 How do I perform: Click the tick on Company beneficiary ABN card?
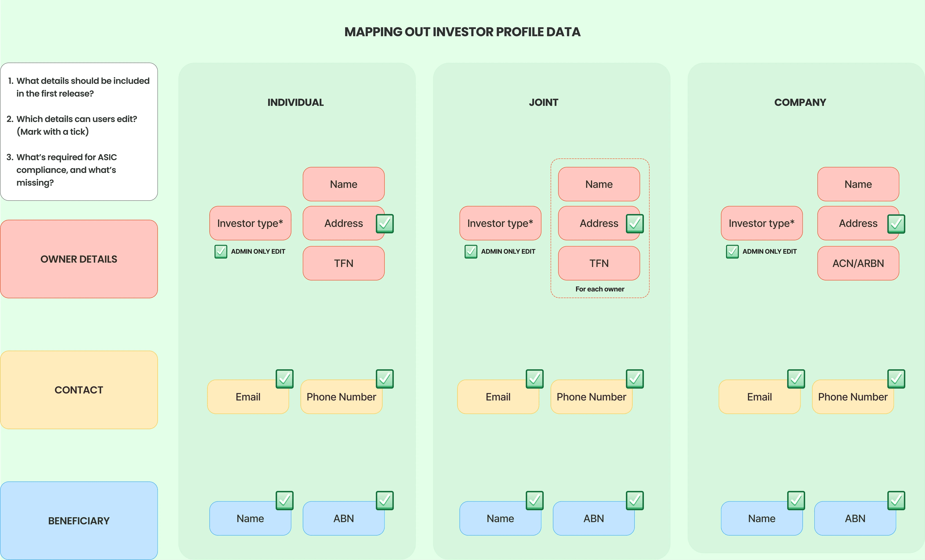pos(896,500)
